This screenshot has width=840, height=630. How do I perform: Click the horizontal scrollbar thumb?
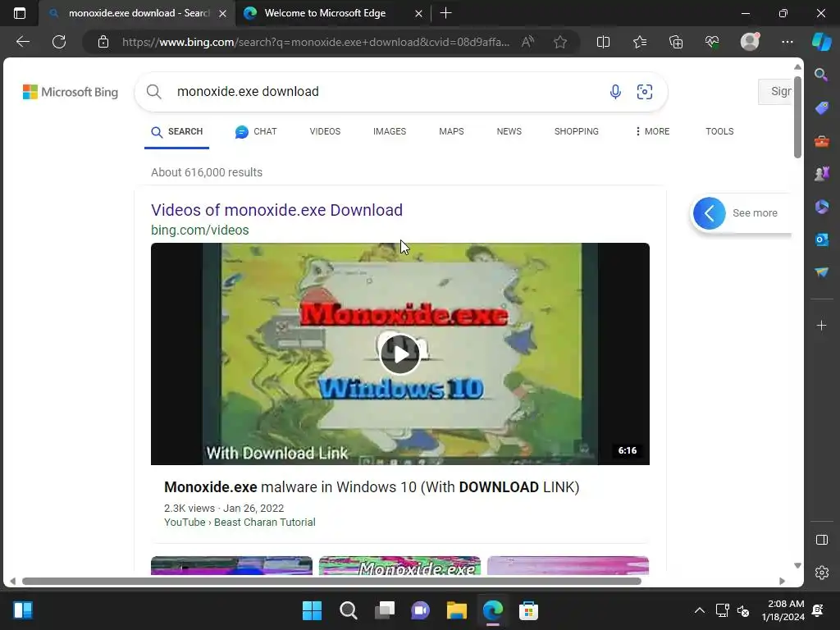tap(331, 582)
